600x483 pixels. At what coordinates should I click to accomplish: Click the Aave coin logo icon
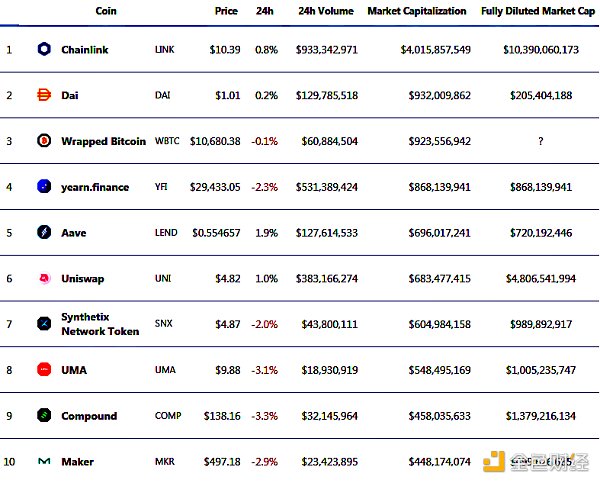click(x=44, y=233)
